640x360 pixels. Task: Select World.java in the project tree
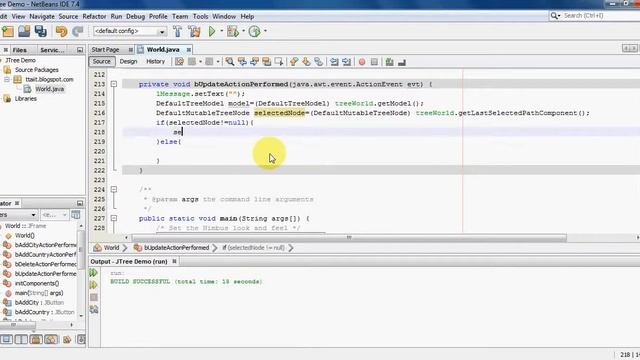(x=49, y=89)
